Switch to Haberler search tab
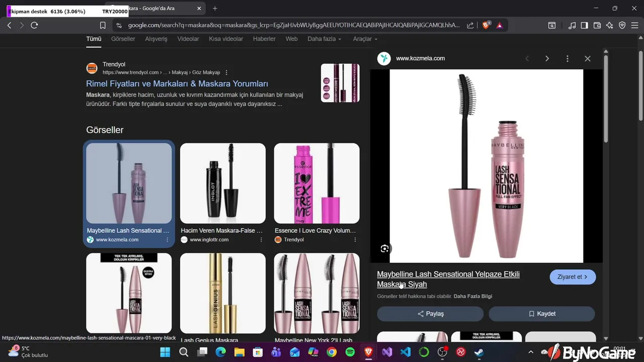 tap(264, 39)
